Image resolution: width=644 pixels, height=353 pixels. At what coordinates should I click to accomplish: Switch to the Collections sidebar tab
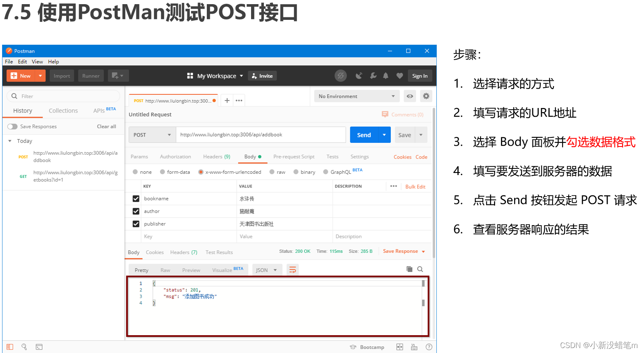coord(63,110)
